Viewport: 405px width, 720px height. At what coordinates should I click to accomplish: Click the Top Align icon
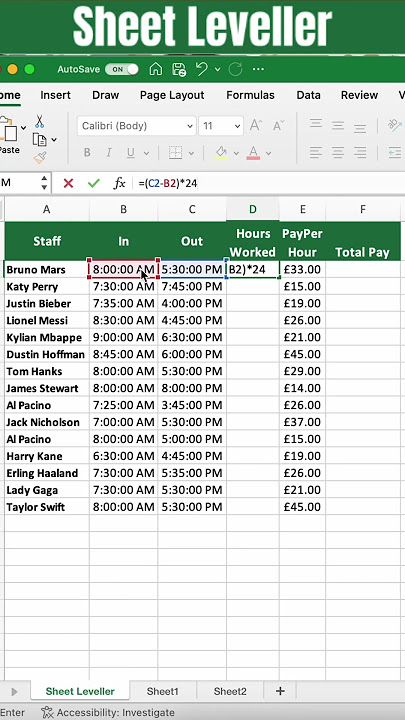315,125
